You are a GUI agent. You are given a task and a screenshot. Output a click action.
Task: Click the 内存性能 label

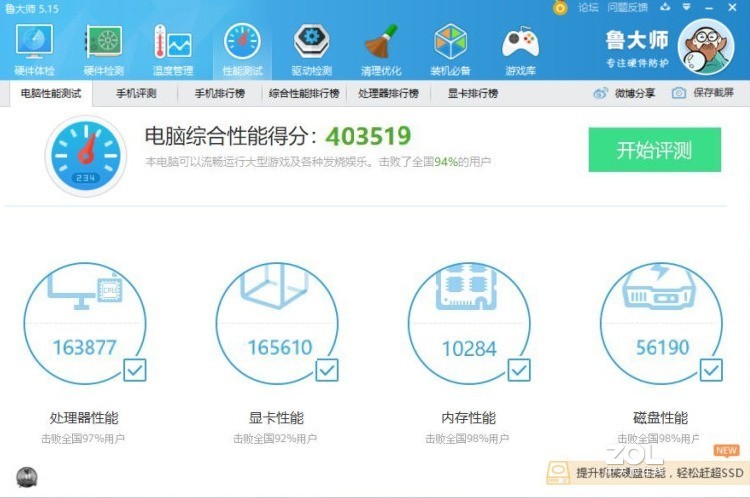click(x=468, y=418)
